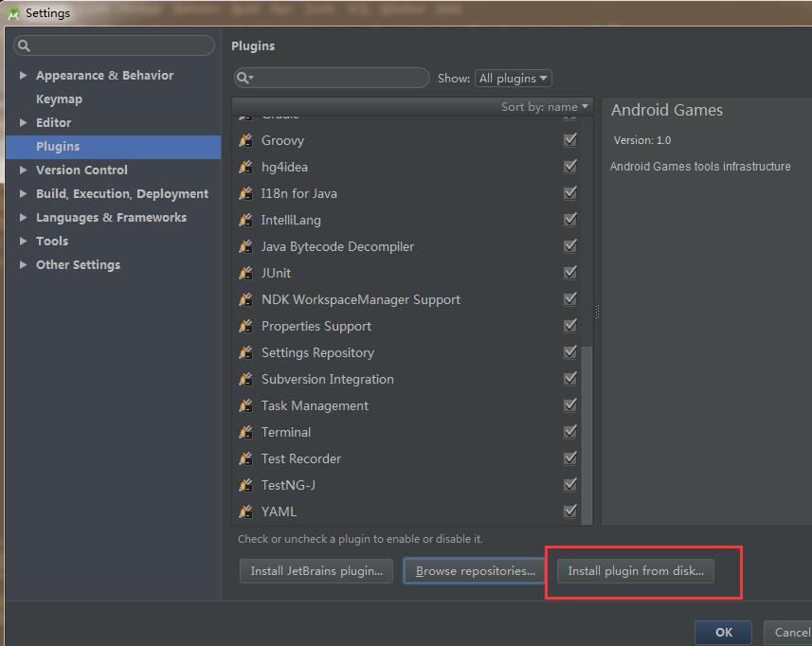Screen dimensions: 812x646
Task: Uncheck Java Bytecode Decompiler plugin
Action: coord(570,246)
